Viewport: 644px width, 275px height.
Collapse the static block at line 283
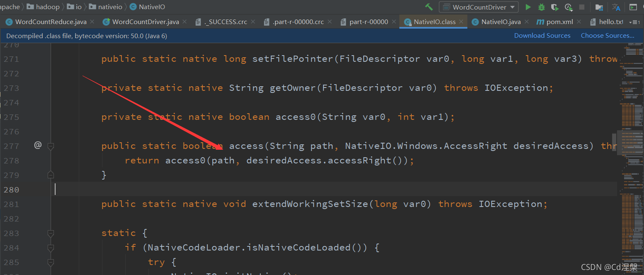tap(51, 233)
